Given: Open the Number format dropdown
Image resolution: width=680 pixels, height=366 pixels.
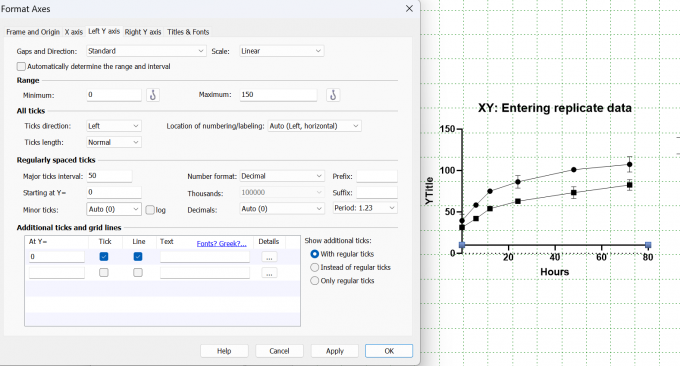Looking at the screenshot, I should pos(281,176).
